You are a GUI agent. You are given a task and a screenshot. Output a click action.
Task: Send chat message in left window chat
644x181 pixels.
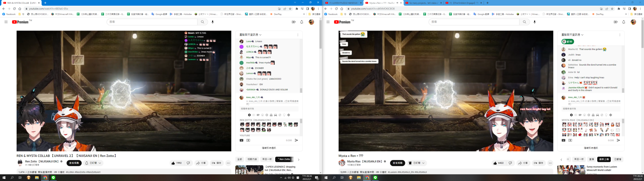296,140
